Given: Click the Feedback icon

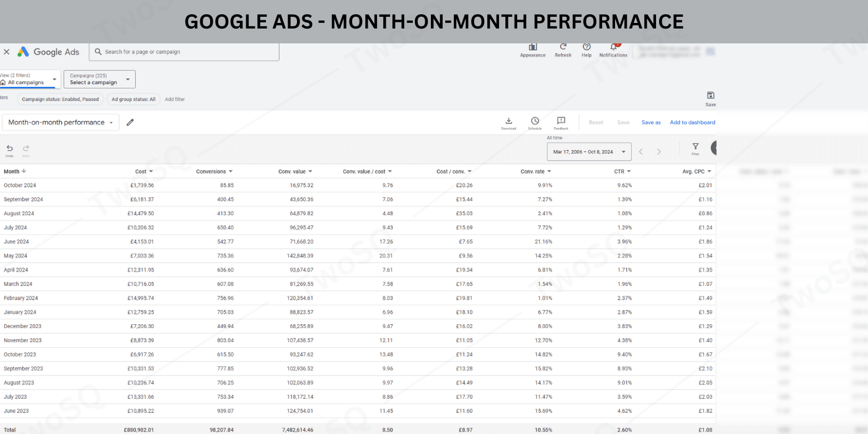Looking at the screenshot, I should [560, 121].
